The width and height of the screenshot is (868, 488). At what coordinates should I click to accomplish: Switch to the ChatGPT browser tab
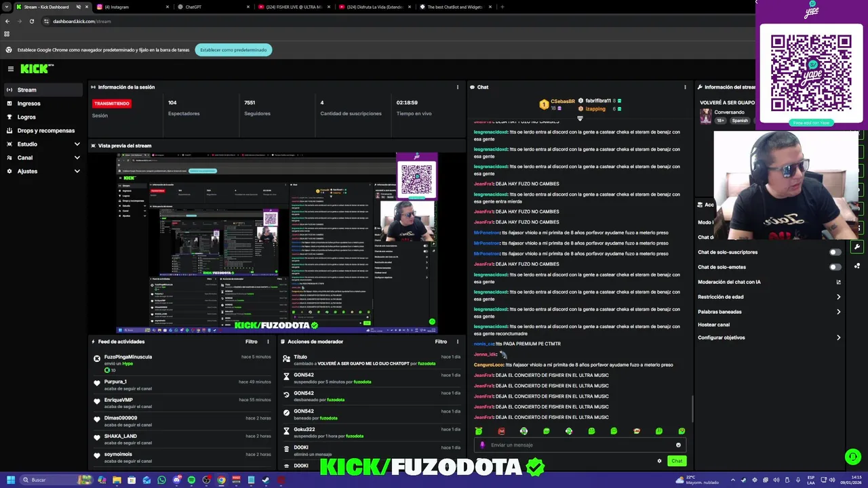coord(212,7)
